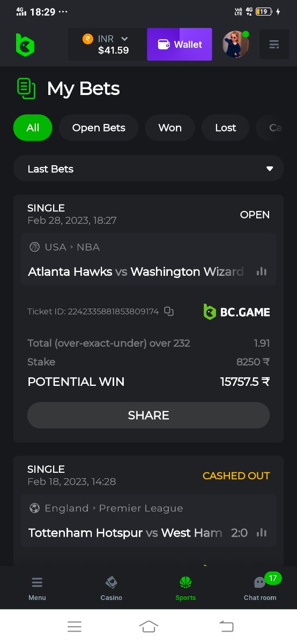
Task: Tap the BC.GAME green logo icon
Action: pyautogui.click(x=25, y=45)
